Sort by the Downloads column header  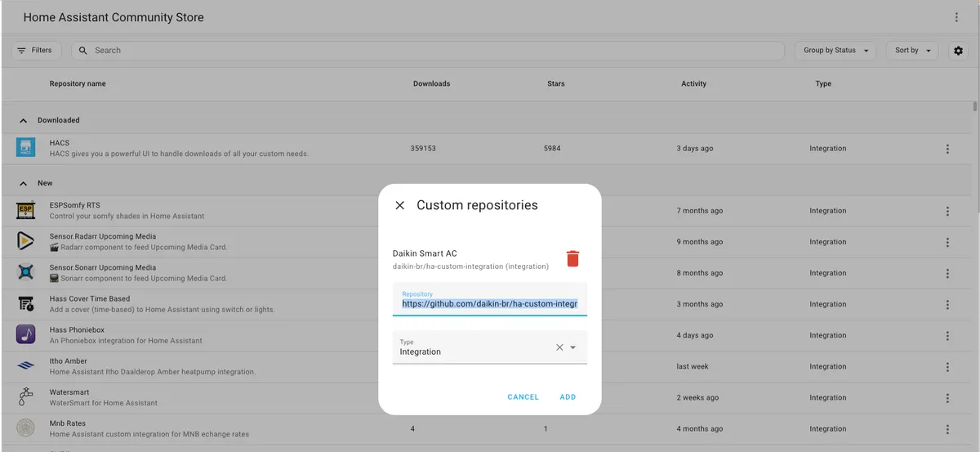point(432,83)
